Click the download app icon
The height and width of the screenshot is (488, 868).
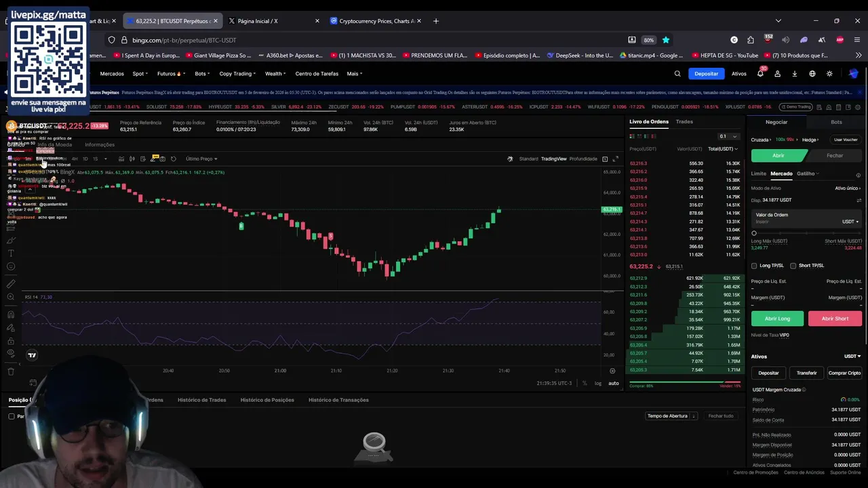coord(795,74)
